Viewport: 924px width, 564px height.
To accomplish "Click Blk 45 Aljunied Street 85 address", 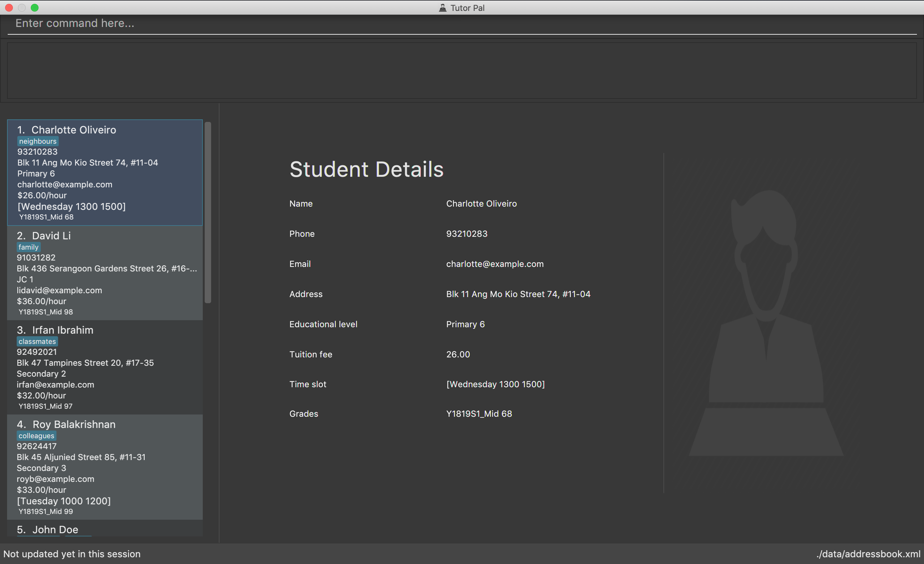I will coord(81,457).
